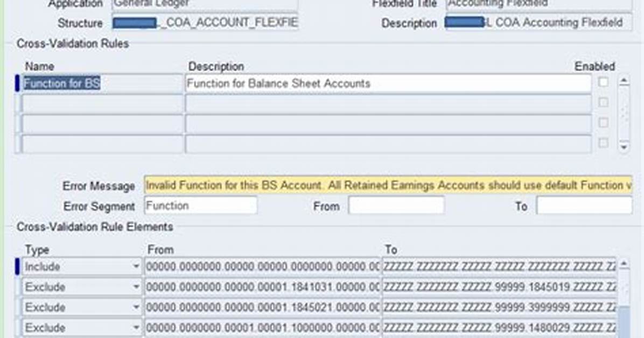Click description Function for Balance Sheet Accounts

(x=388, y=84)
